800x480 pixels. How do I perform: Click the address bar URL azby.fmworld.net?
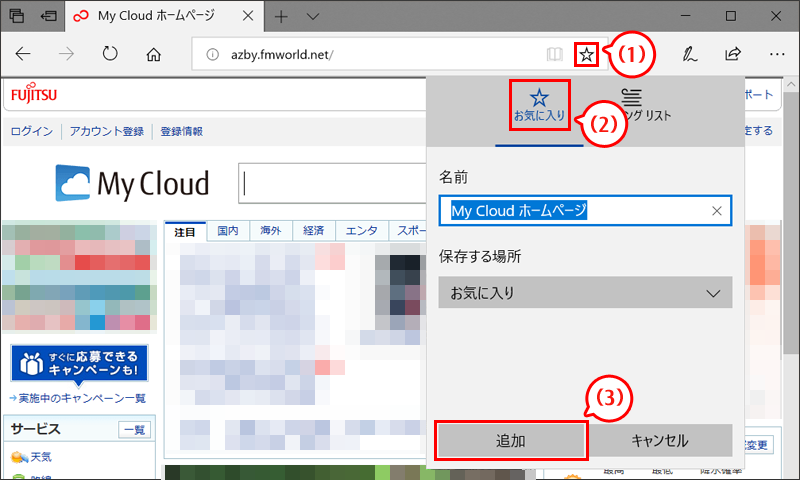click(282, 55)
